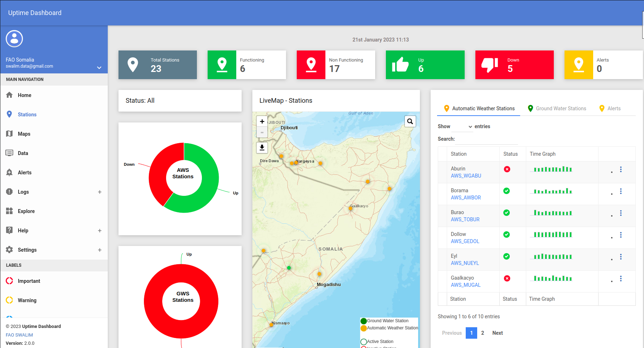Screen dimensions: 644x348
Task: Click the Explore icon in the sidebar
Action: 9,211
